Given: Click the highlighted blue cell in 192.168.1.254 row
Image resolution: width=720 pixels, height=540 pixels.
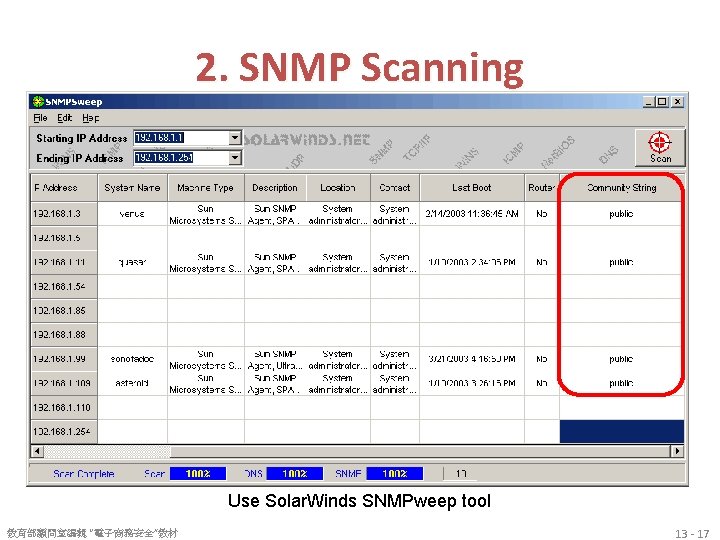Looking at the screenshot, I should (622, 432).
